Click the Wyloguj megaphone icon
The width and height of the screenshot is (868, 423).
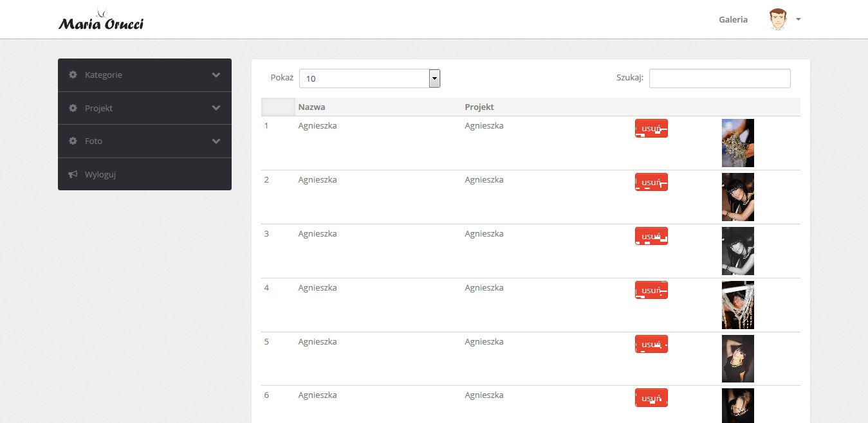(73, 174)
